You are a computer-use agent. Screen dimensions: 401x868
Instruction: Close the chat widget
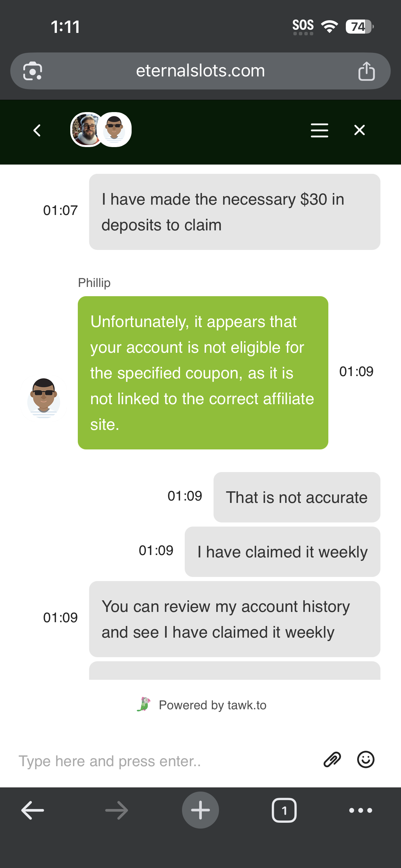pyautogui.click(x=360, y=130)
